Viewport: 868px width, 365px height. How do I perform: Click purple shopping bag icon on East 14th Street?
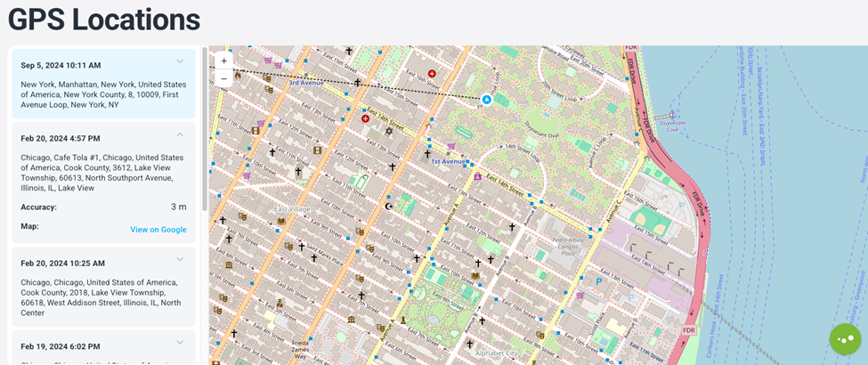(477, 176)
